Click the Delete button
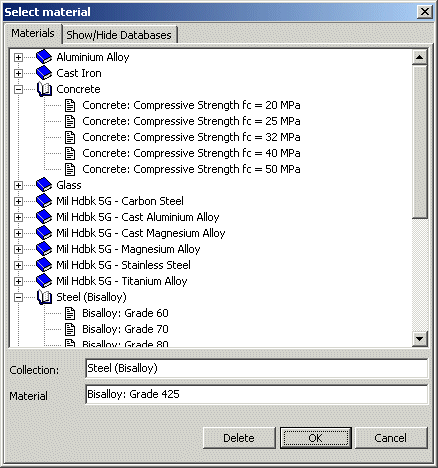The width and height of the screenshot is (438, 468). [x=239, y=438]
